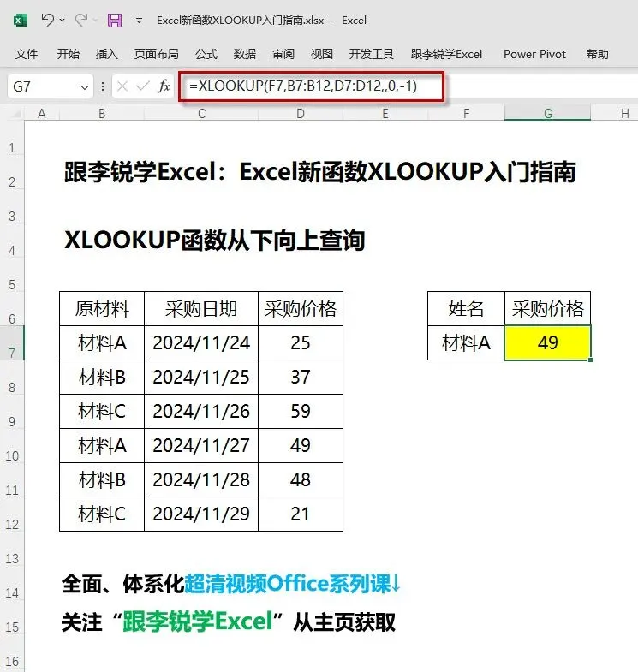This screenshot has height=672, width=638.
Task: Click the cell with date 2024/11/29
Action: [201, 514]
